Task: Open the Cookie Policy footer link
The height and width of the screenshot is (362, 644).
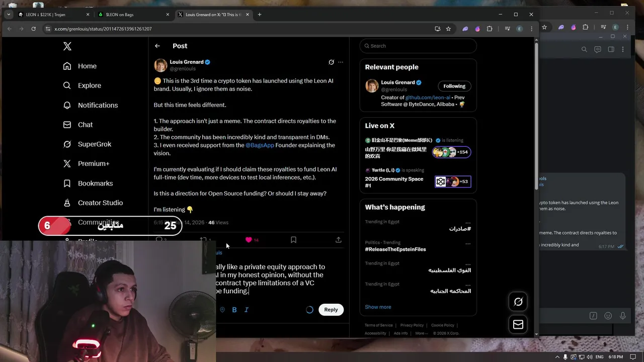Action: (x=443, y=325)
